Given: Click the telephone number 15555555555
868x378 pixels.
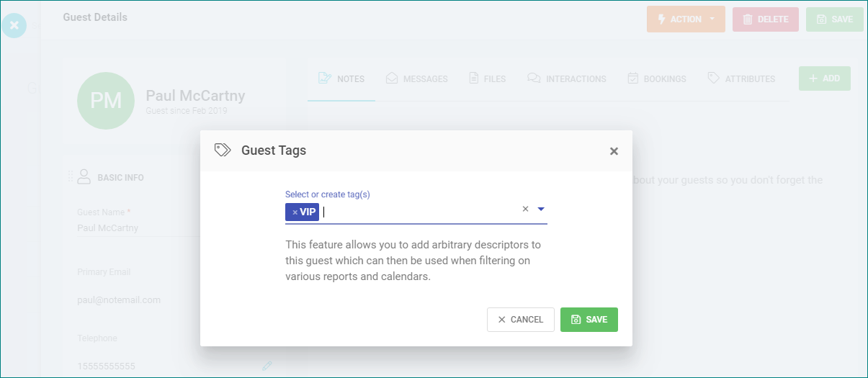Looking at the screenshot, I should tap(106, 366).
